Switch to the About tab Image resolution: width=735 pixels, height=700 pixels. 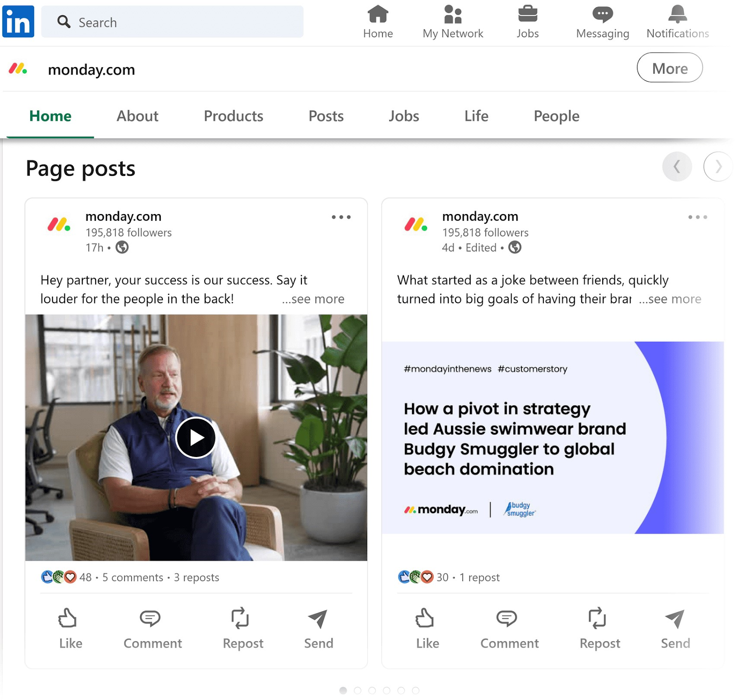137,116
